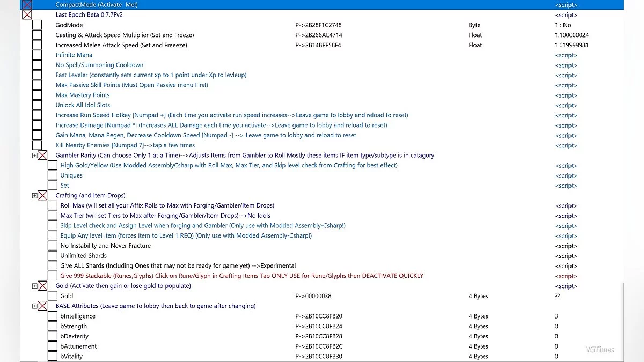Uncheck the CompactMode activation box
The height and width of the screenshot is (362, 644).
click(x=27, y=5)
